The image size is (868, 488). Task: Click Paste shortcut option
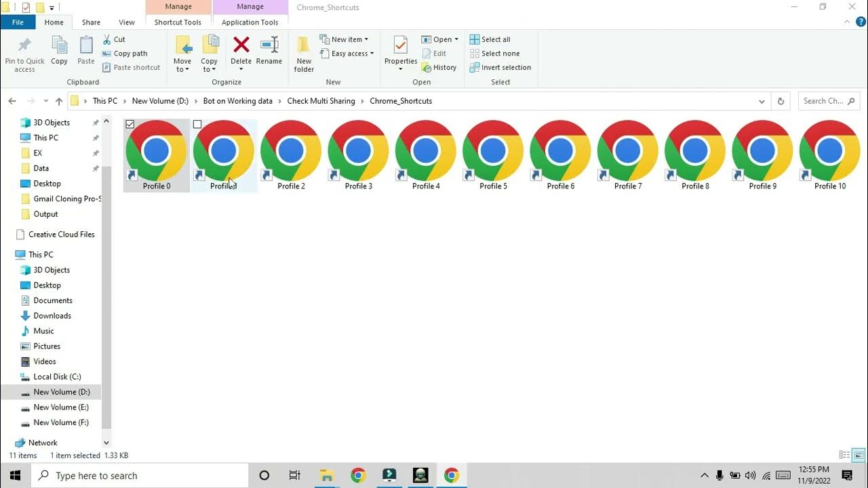(132, 67)
